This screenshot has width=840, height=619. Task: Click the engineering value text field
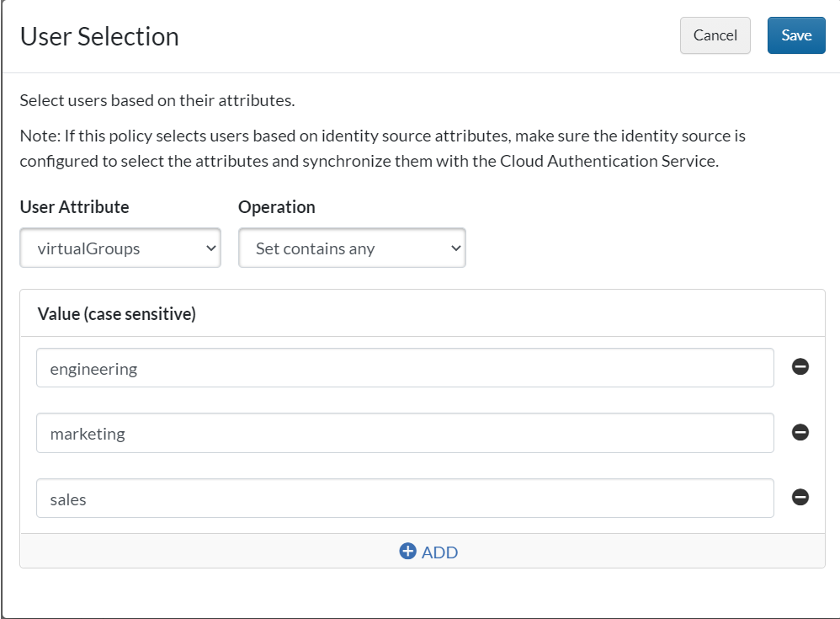point(404,367)
